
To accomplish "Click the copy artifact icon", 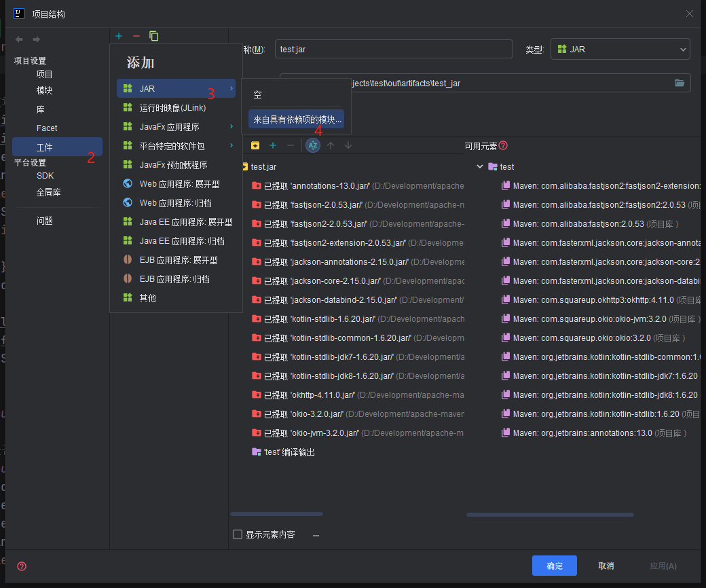I will (x=154, y=36).
